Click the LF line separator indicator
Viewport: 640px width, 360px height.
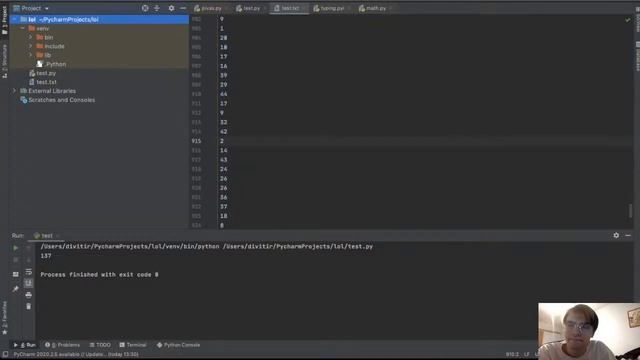click(x=527, y=354)
